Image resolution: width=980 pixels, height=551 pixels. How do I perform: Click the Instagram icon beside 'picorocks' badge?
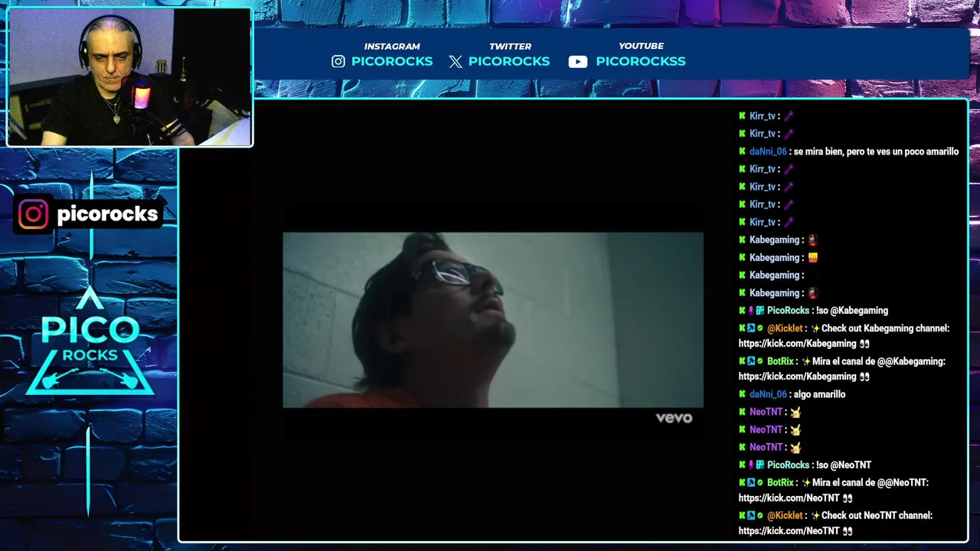33,214
